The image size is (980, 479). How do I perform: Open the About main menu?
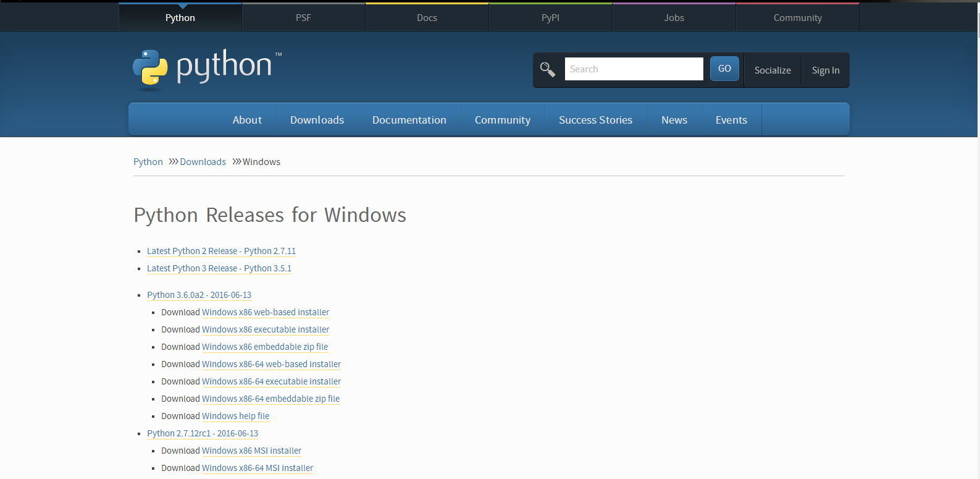(247, 120)
